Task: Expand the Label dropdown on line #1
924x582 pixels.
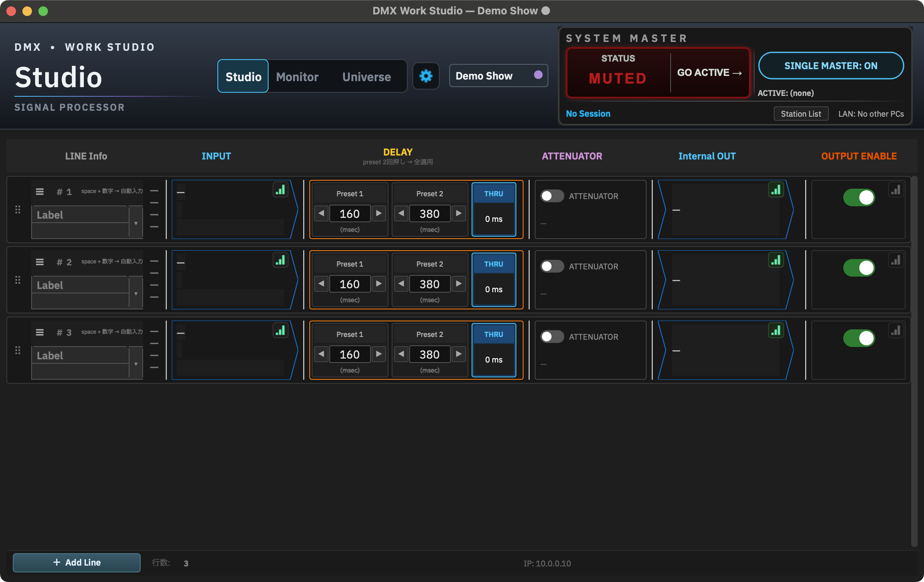Action: (136, 223)
